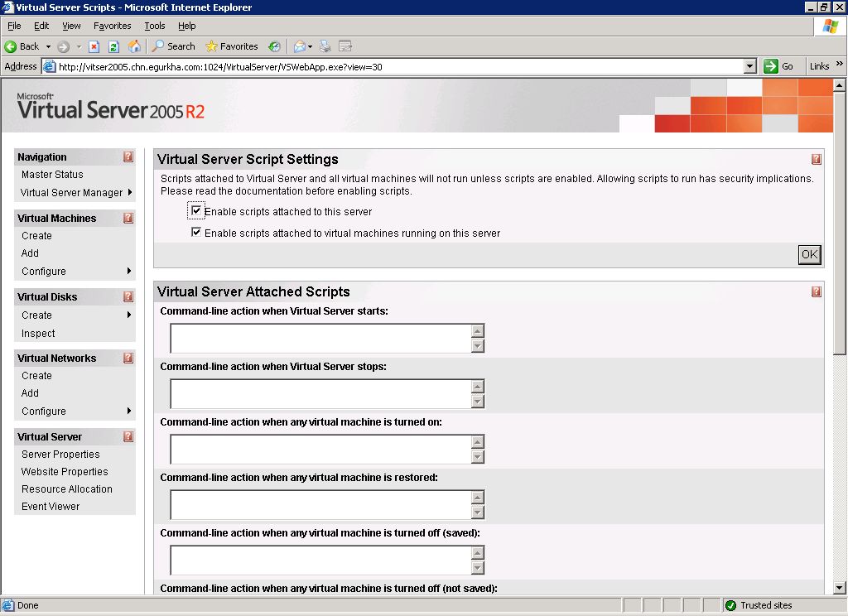Click the page icon in address bar
The height and width of the screenshot is (616, 848).
pyautogui.click(x=49, y=66)
